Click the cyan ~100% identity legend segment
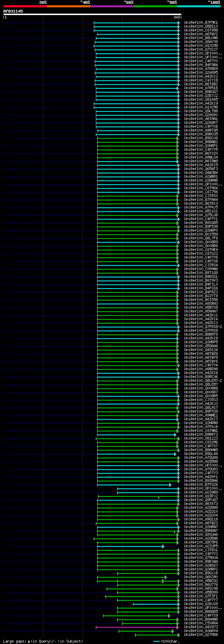This screenshot has width=224, height=644. click(199, 6)
